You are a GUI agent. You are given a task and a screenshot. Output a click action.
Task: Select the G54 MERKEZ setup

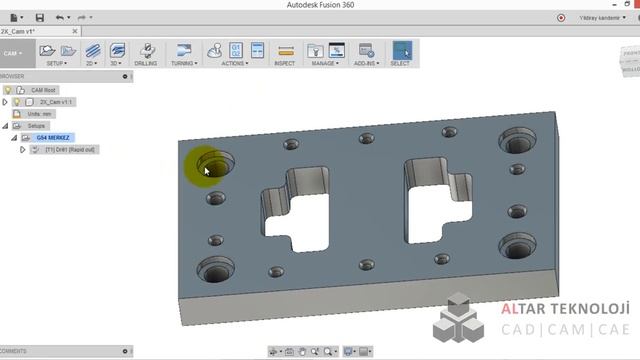tap(53, 138)
